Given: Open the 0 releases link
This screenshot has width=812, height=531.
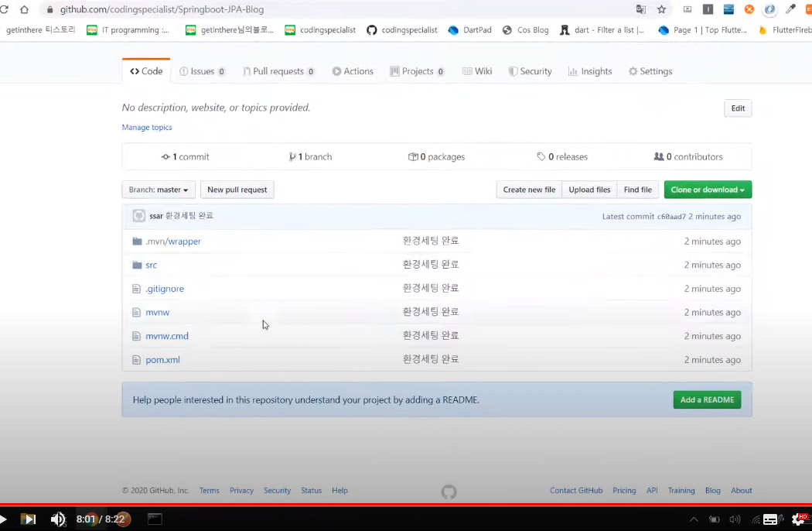Looking at the screenshot, I should point(562,156).
